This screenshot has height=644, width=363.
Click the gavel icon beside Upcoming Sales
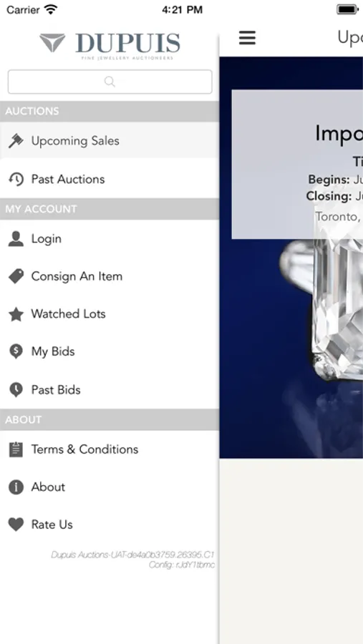pyautogui.click(x=16, y=141)
